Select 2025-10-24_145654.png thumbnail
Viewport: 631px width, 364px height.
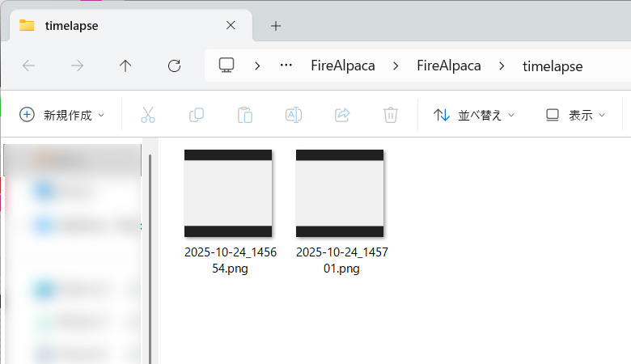(x=228, y=193)
